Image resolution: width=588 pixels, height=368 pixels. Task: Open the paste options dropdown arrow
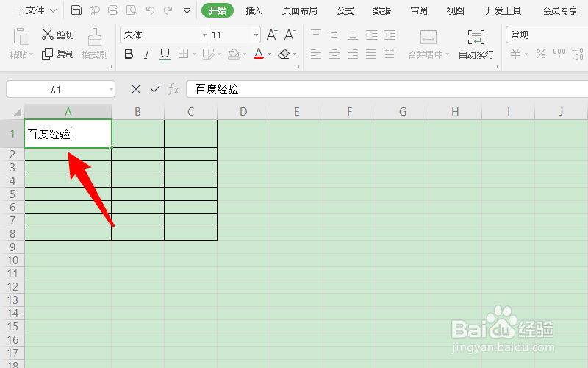click(x=31, y=54)
